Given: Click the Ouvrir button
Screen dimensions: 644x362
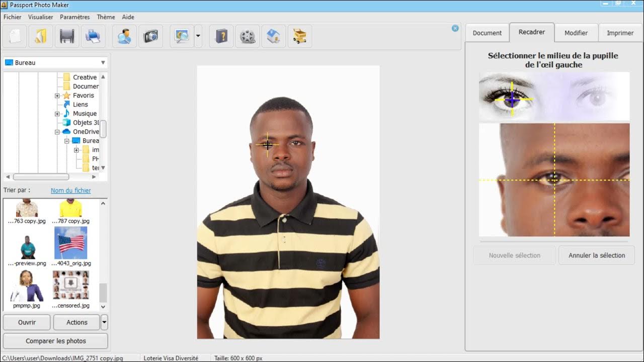Looking at the screenshot, I should pos(27,322).
